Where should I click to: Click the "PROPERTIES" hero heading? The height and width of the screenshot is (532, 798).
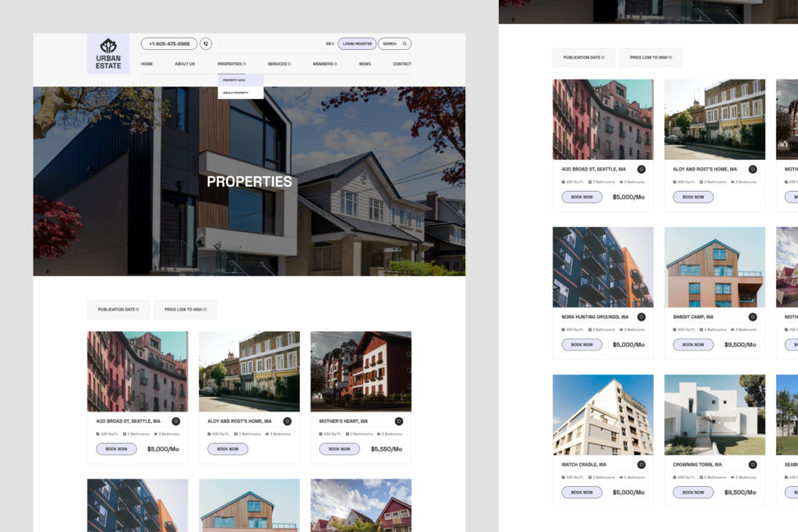[x=249, y=181]
